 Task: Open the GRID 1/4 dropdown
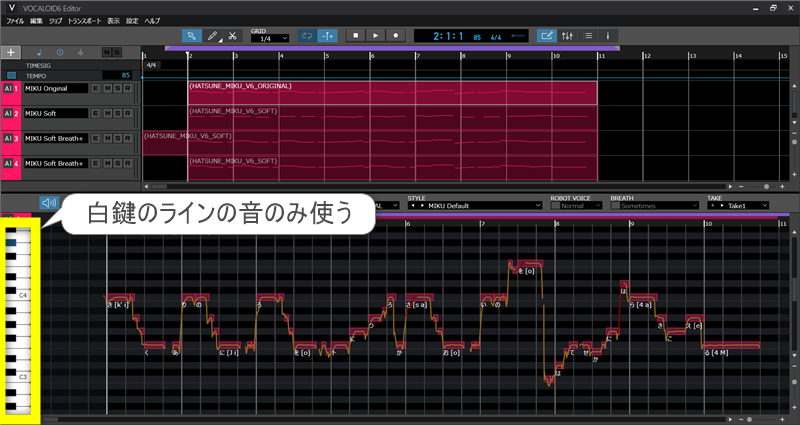[x=270, y=39]
